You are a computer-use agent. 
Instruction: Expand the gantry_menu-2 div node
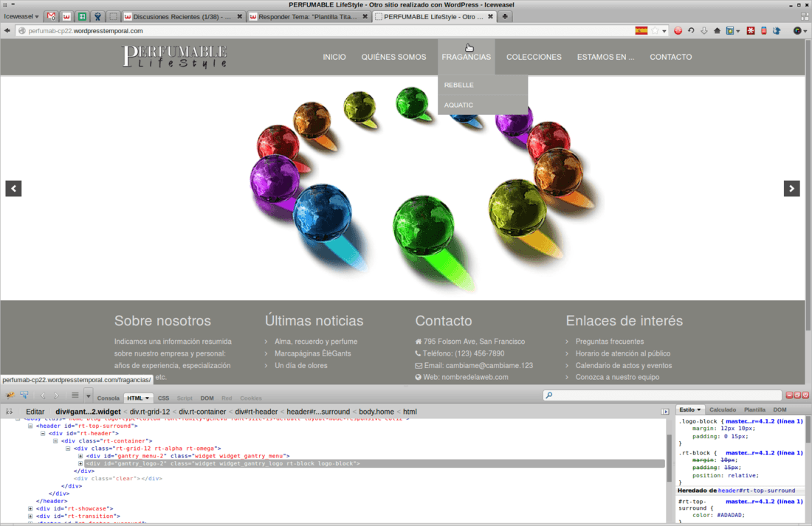point(80,456)
